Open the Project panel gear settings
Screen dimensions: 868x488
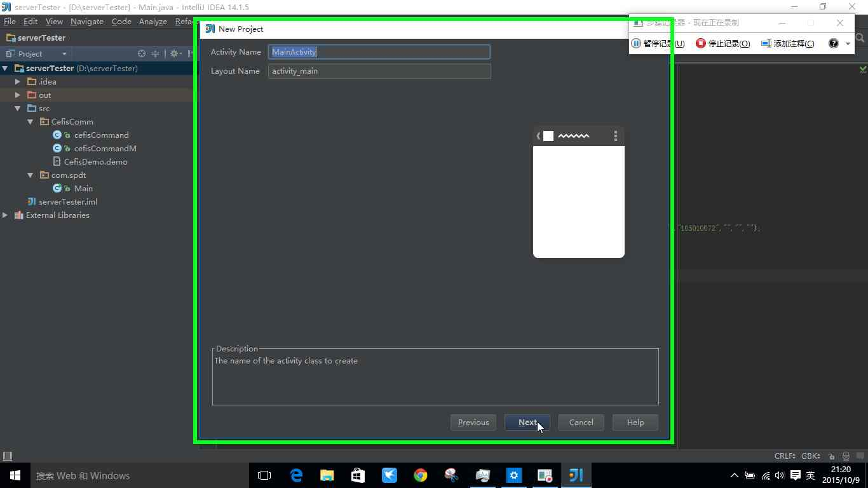click(x=174, y=53)
